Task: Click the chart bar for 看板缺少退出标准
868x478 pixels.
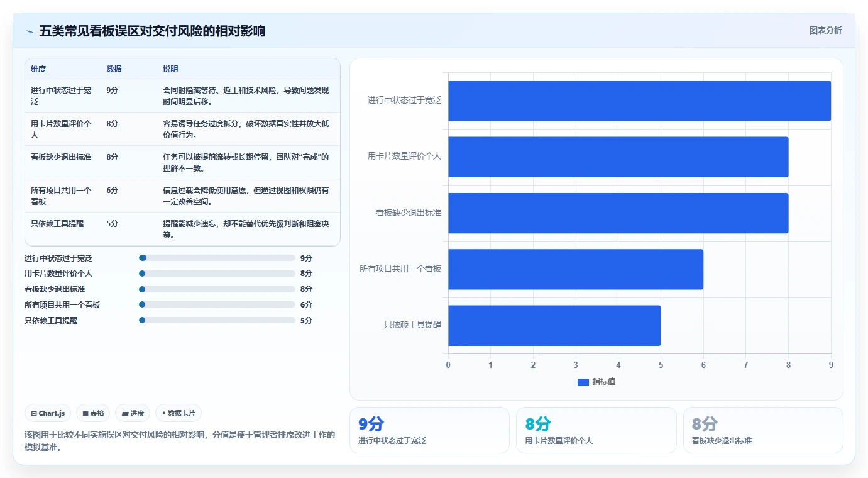Action: pos(618,213)
